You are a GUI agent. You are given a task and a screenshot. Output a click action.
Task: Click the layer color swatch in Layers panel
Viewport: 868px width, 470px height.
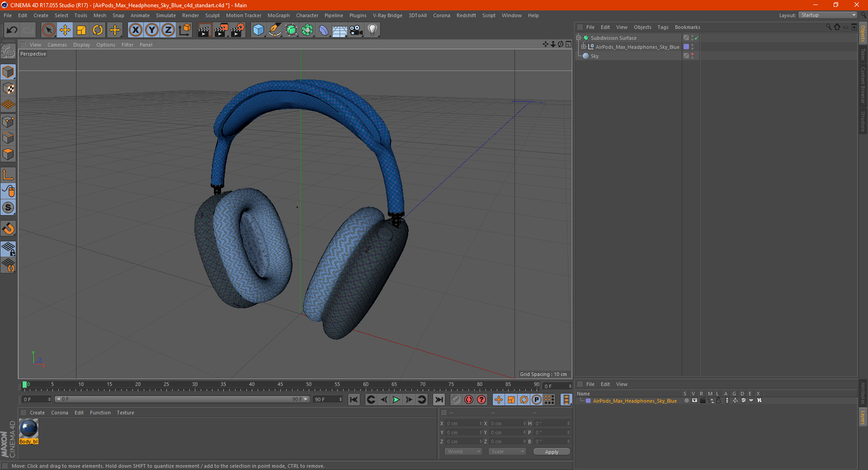(588, 401)
